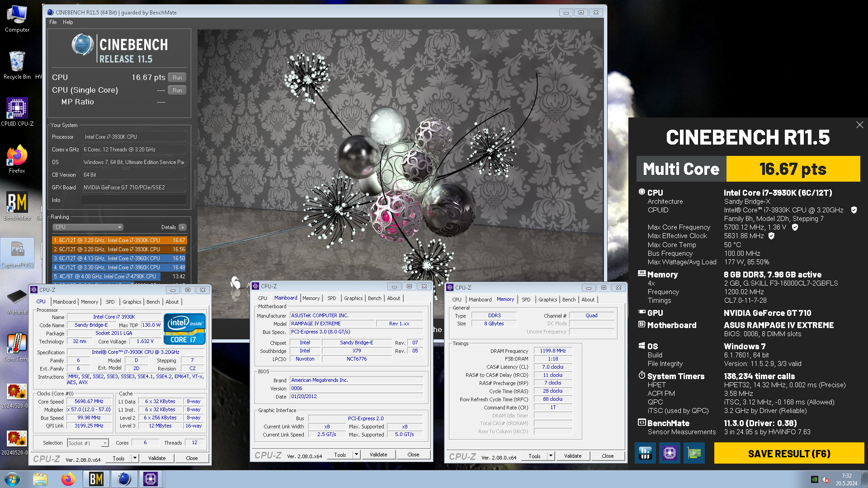
Task: Launch Core Temp desktop shortcut
Action: coord(16,347)
